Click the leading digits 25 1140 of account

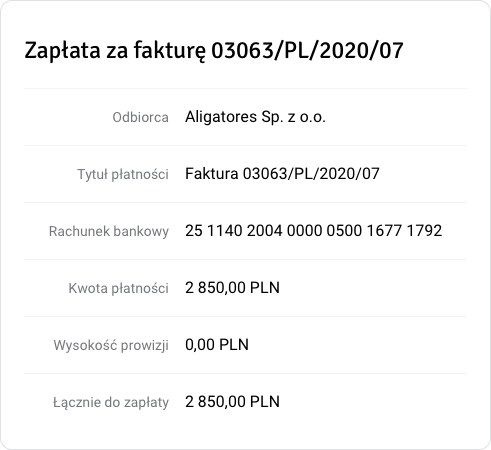click(x=214, y=231)
